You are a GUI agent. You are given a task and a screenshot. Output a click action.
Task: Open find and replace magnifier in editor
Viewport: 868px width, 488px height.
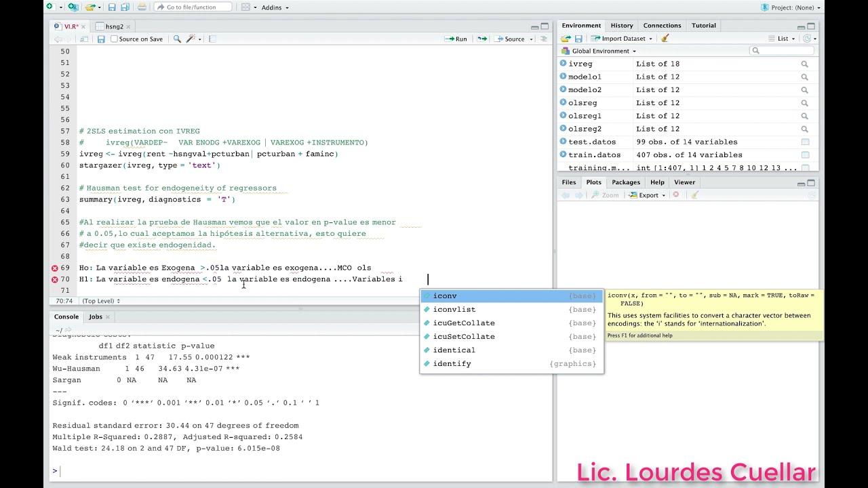(177, 39)
